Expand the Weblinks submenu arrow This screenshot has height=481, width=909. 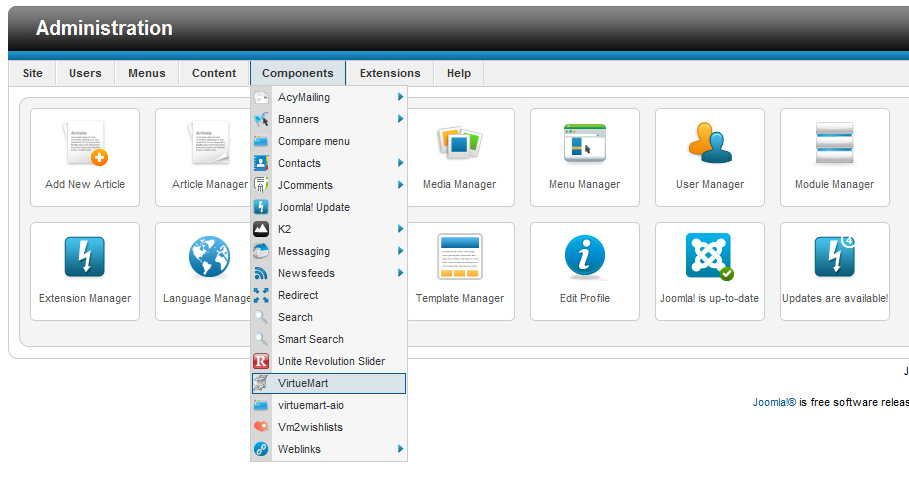400,449
